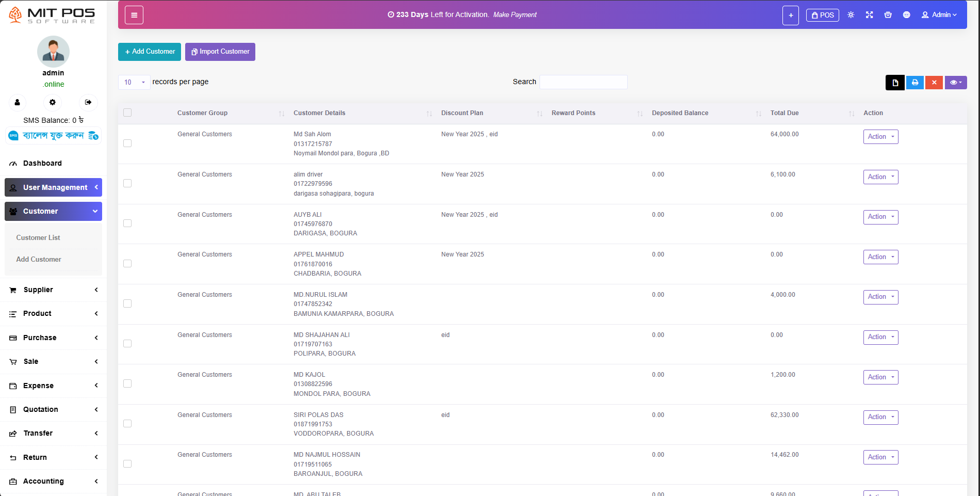Viewport: 980px width, 496px height.
Task: Open the column visibility eye dropdown
Action: point(955,83)
